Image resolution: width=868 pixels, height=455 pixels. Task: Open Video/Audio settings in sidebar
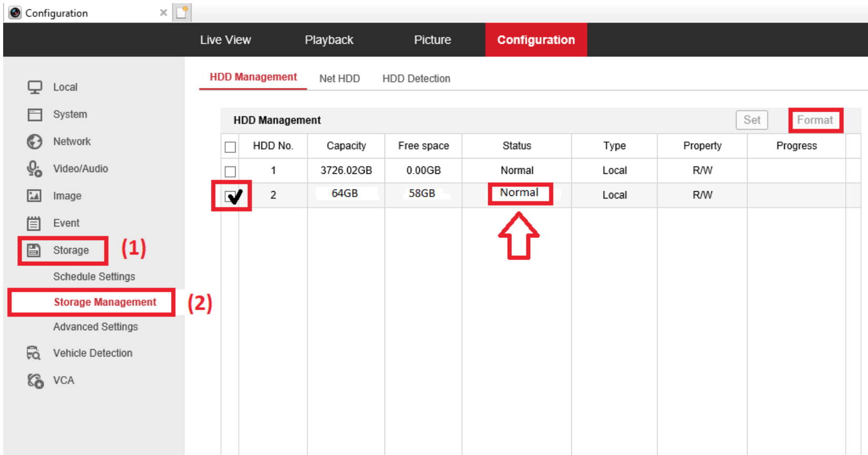pyautogui.click(x=80, y=169)
